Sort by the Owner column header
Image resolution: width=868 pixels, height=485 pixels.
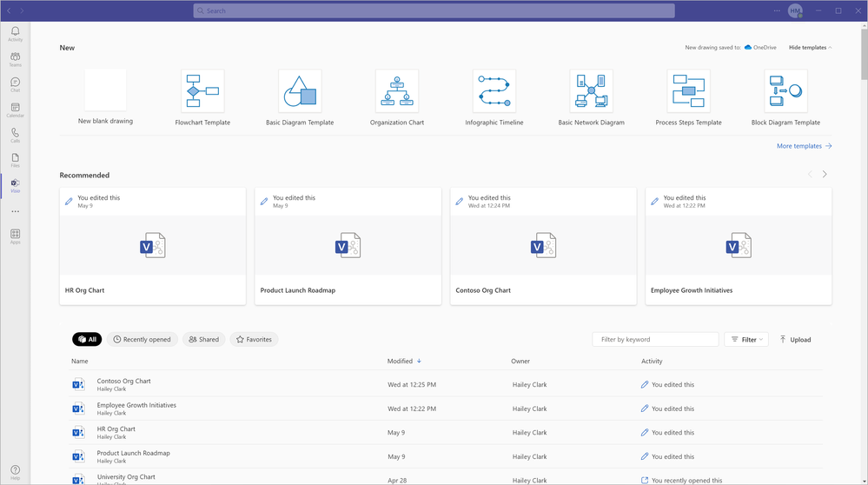coord(520,361)
